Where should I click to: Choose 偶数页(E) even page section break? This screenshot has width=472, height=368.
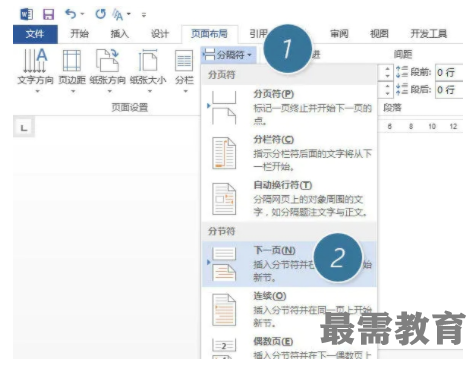[x=289, y=347]
